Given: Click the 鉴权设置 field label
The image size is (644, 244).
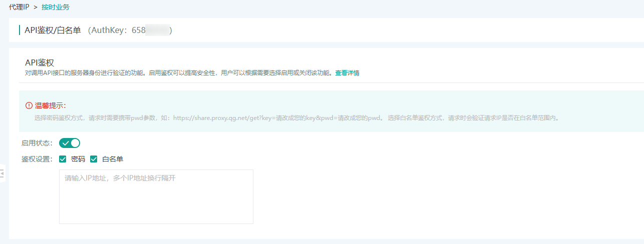Looking at the screenshot, I should point(37,159).
